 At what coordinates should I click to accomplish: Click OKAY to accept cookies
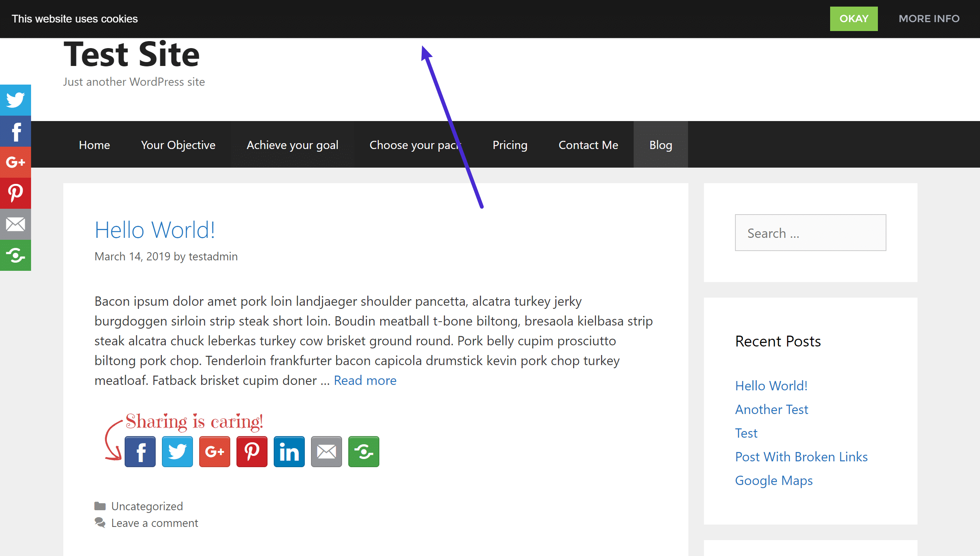[854, 18]
